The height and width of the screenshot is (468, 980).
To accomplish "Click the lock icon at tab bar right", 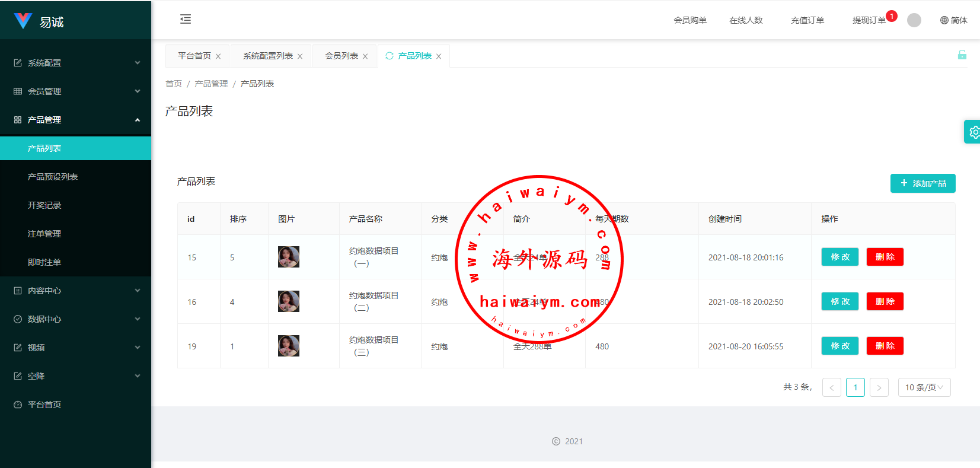I will click(x=962, y=55).
